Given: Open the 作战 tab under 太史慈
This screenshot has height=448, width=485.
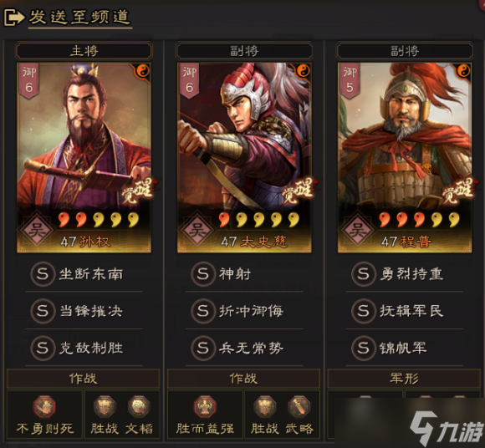Looking at the screenshot, I should click(243, 379).
